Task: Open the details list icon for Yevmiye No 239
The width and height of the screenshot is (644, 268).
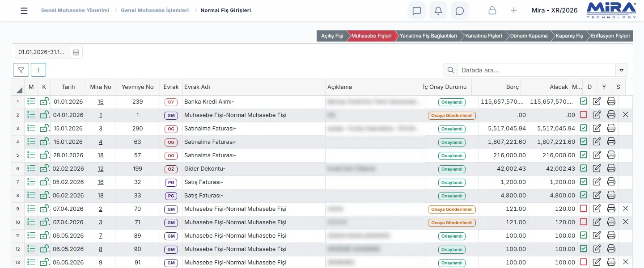Action: click(x=31, y=101)
